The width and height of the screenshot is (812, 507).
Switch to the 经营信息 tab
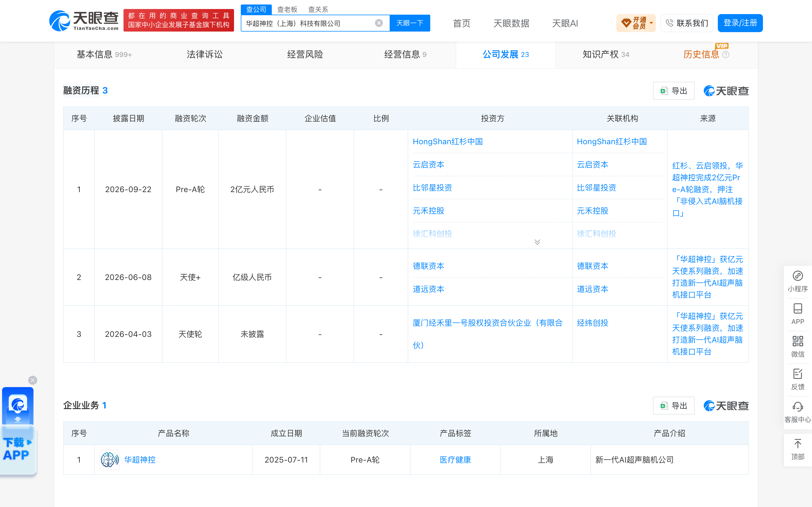pos(405,54)
